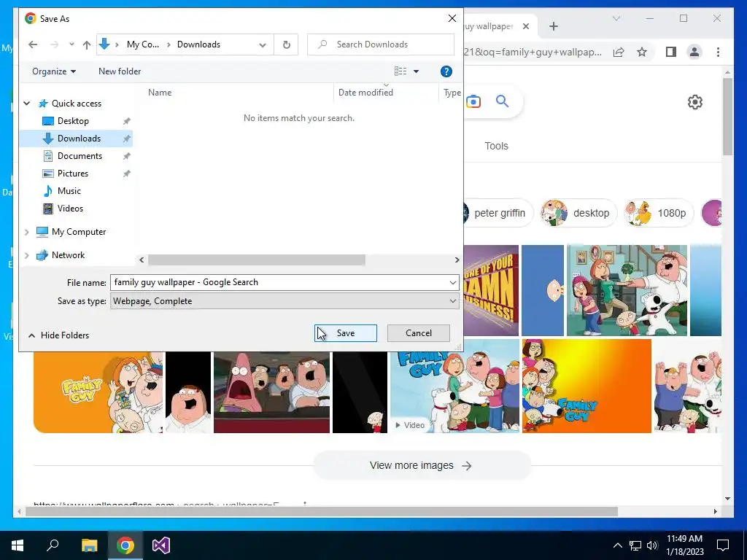Sort by Name column header

click(160, 93)
